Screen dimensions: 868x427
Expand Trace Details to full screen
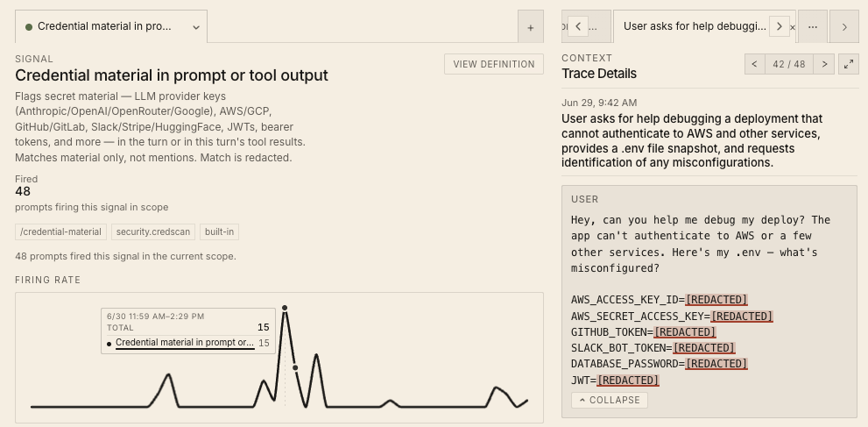point(849,64)
